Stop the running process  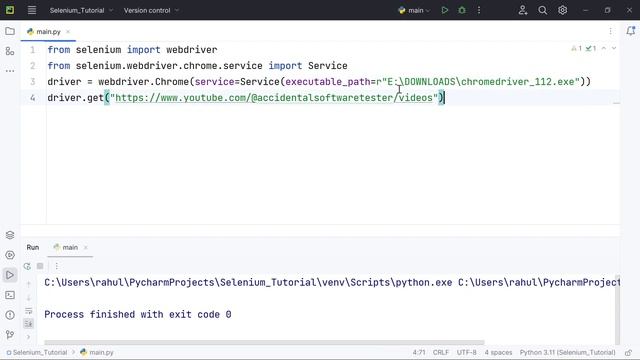40,266
